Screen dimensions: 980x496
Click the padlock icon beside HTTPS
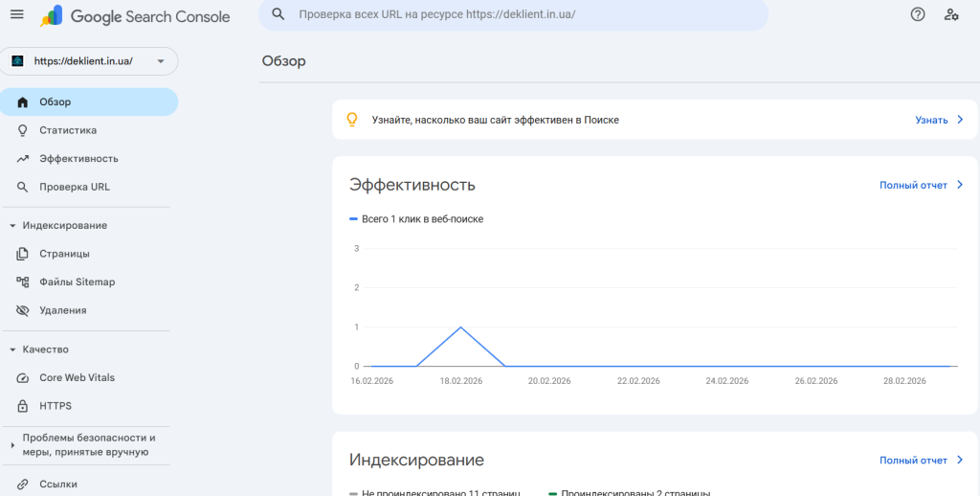point(23,406)
